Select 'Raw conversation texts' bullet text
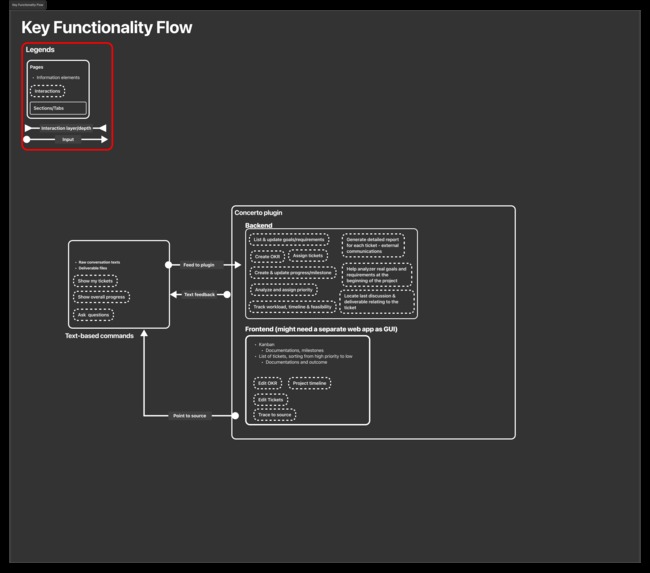 [99, 262]
